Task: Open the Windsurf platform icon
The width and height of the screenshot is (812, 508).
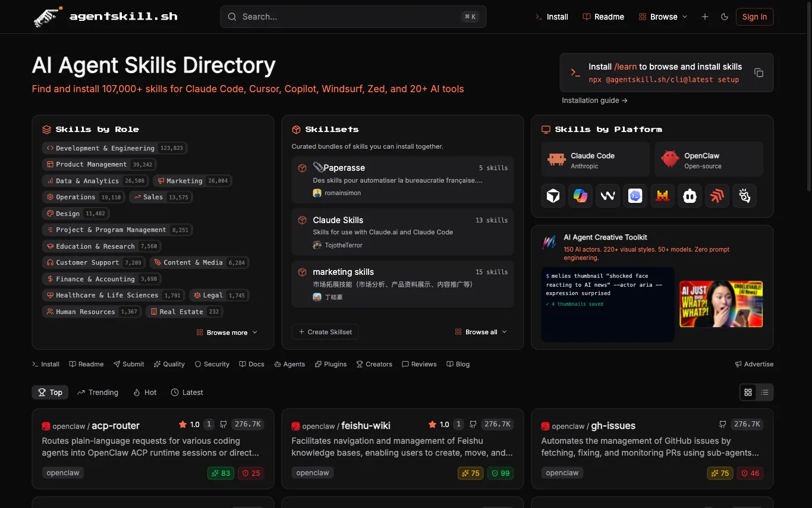Action: (608, 196)
